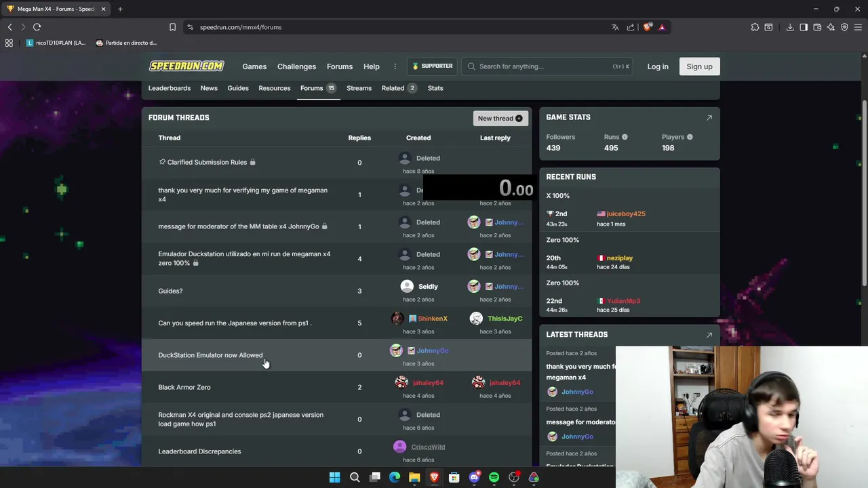
Task: Open DuckStation Emulator now Allowed thread
Action: click(x=210, y=355)
